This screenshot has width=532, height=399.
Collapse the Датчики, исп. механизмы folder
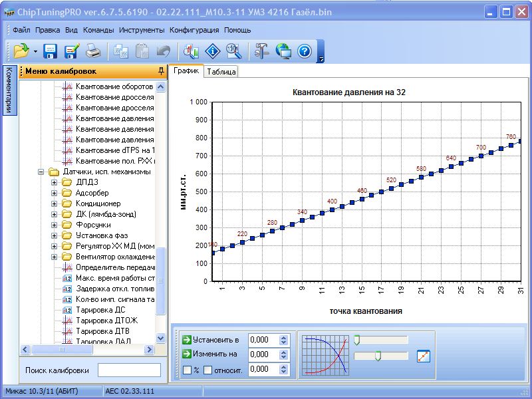pos(41,172)
